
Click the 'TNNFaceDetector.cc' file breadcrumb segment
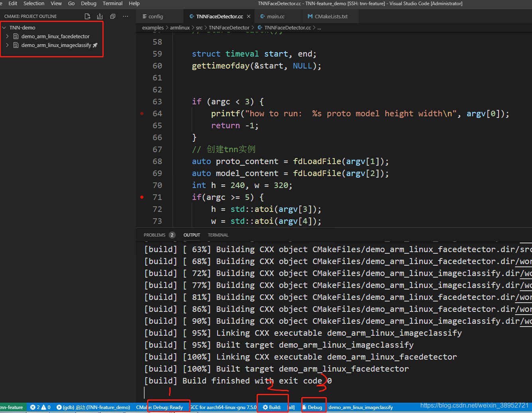287,27
